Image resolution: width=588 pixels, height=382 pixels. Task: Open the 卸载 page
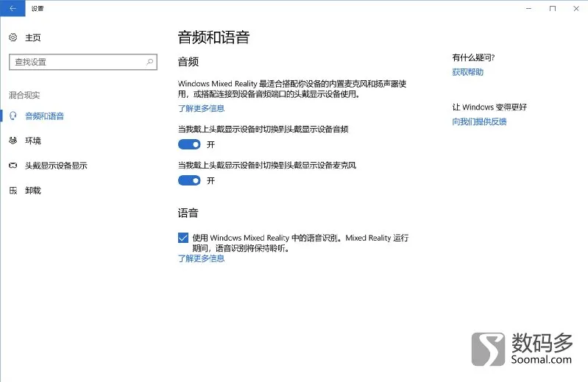33,191
